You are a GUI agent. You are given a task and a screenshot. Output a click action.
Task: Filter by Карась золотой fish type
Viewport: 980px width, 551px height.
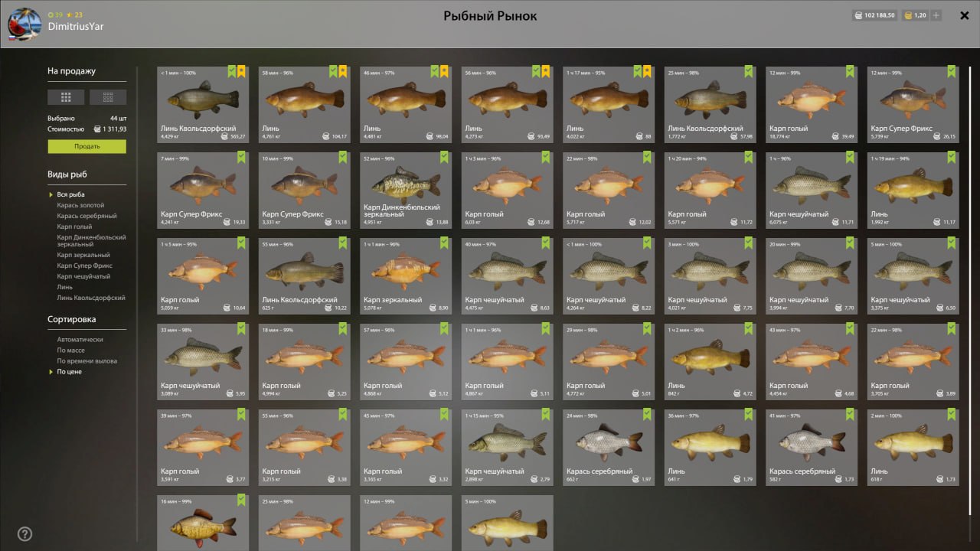click(80, 205)
